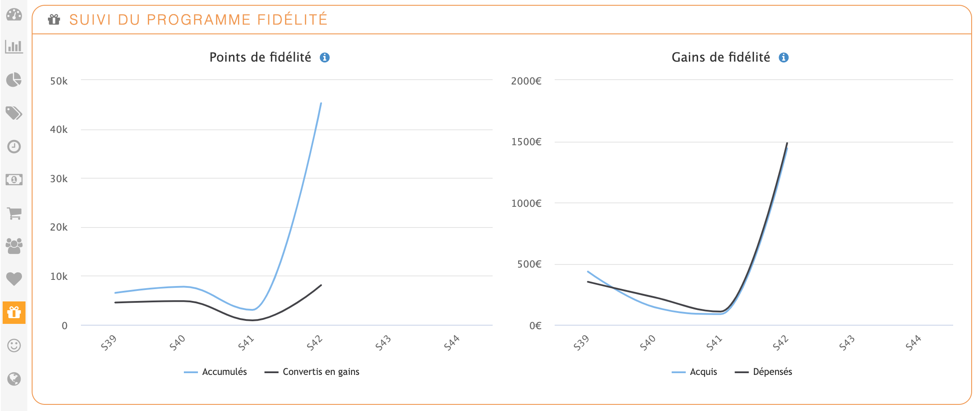Select the pie chart sidebar icon

click(x=14, y=80)
